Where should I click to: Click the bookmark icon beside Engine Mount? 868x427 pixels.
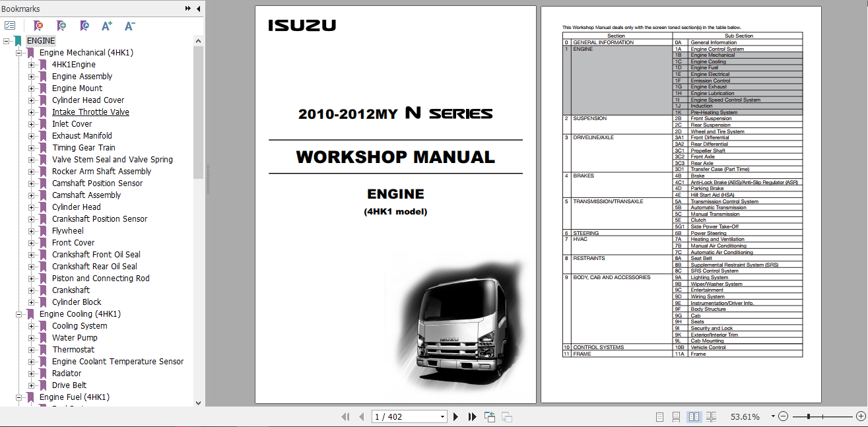tap(44, 88)
